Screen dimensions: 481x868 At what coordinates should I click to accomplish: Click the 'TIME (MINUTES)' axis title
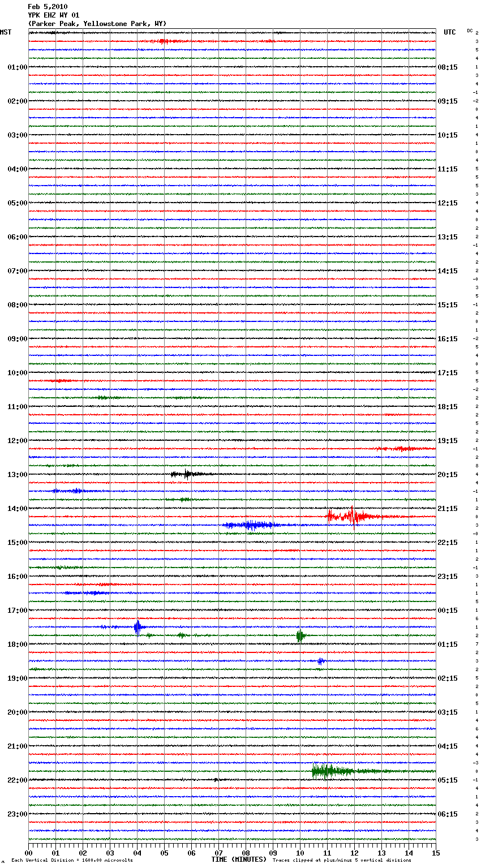pos(239,860)
